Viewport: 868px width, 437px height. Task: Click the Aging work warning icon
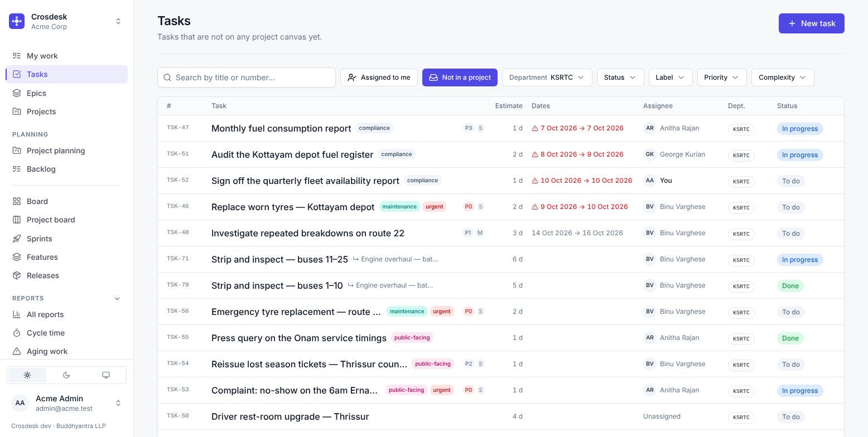coord(17,351)
